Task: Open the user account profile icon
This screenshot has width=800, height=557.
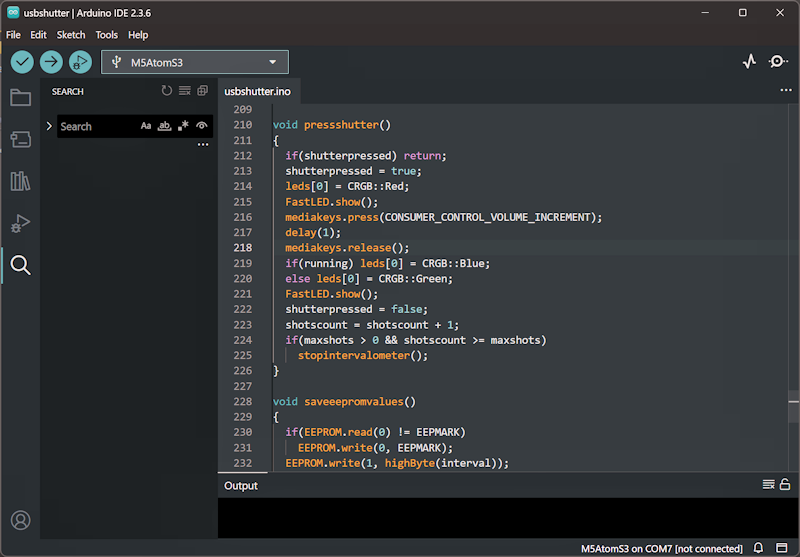Action: pyautogui.click(x=20, y=520)
